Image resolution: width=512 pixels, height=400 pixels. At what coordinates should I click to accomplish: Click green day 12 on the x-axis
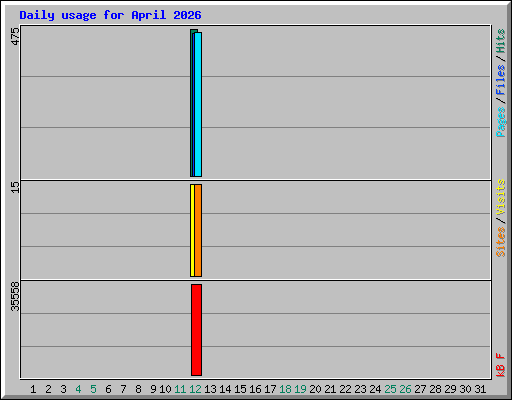pos(195,389)
